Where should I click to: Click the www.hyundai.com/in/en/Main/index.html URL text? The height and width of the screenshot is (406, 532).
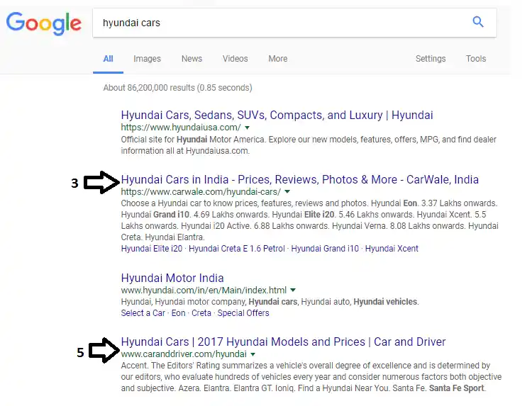(x=204, y=290)
